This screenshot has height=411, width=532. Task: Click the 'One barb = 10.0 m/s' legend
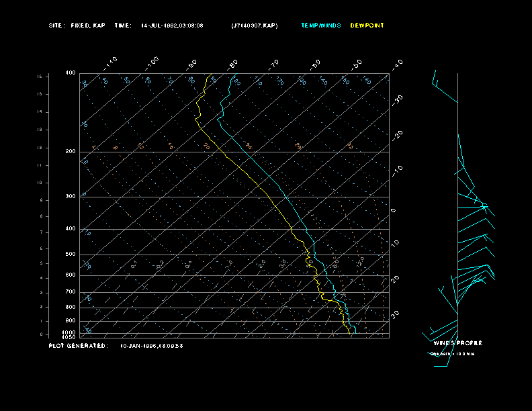pos(453,353)
